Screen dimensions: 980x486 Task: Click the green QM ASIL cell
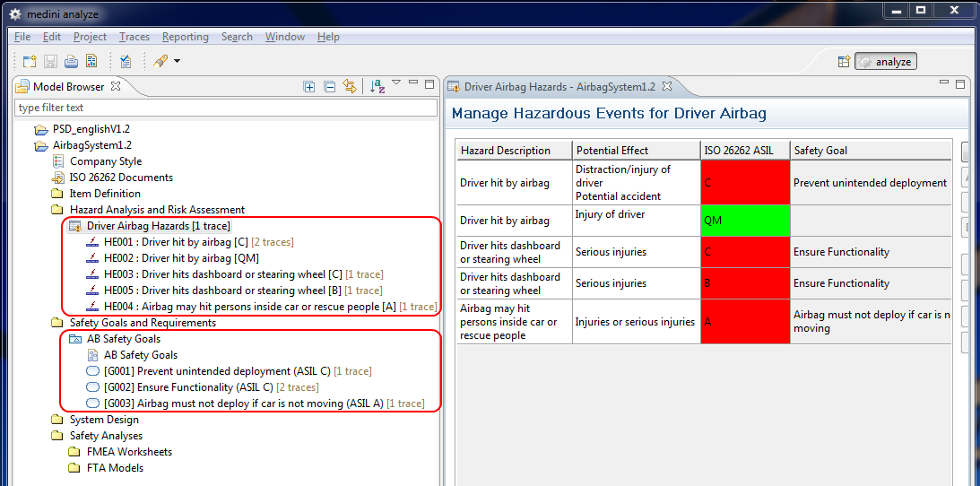(x=744, y=221)
